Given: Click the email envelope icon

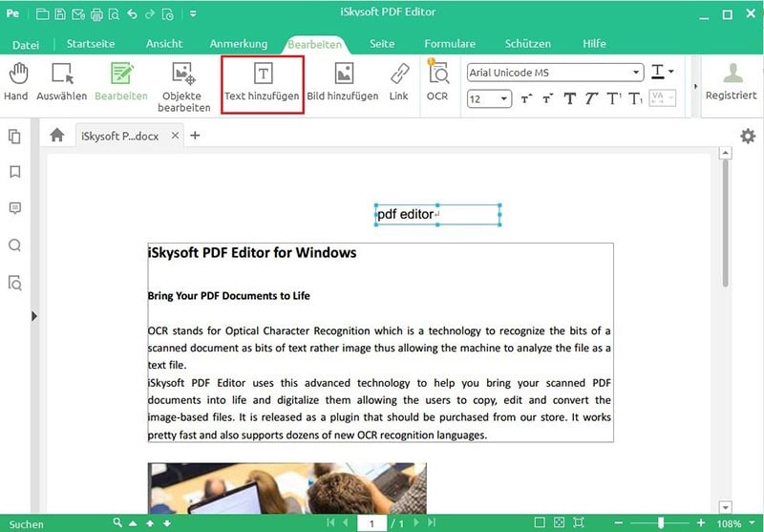Looking at the screenshot, I should tap(78, 14).
